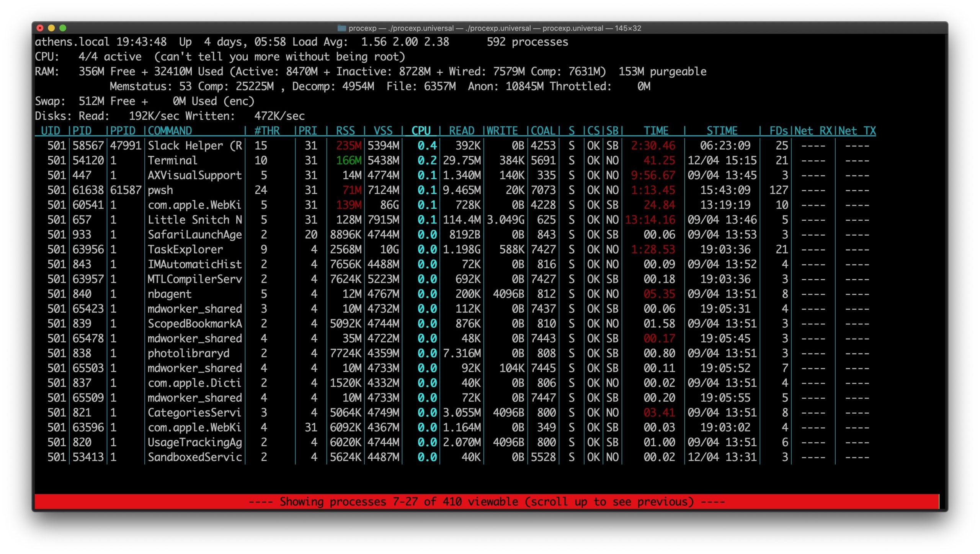Click the red close window button
The width and height of the screenshot is (980, 554).
[40, 28]
